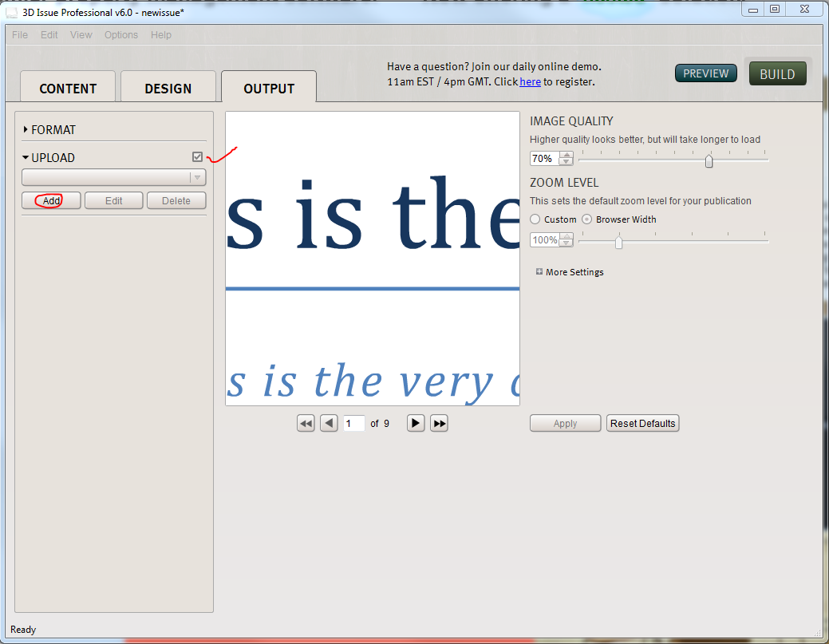Select Browser Width radio option
Image resolution: width=829 pixels, height=644 pixels.
click(x=587, y=219)
